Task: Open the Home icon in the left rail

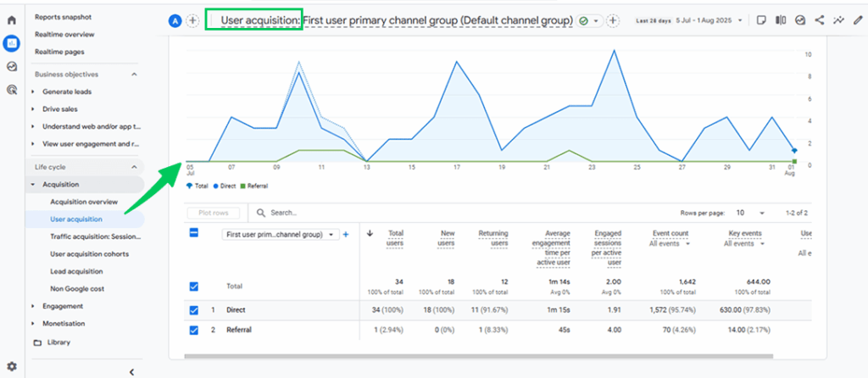Action: [12, 20]
